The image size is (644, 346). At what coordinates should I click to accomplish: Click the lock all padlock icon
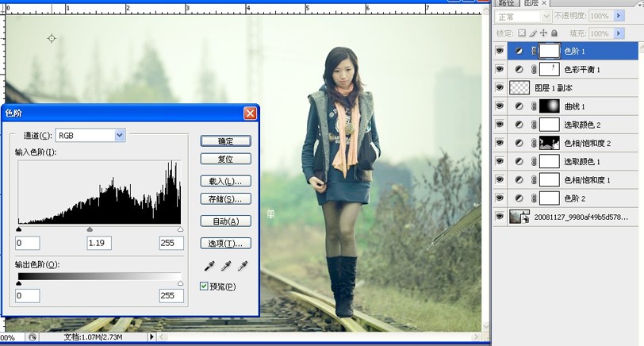pyautogui.click(x=554, y=33)
